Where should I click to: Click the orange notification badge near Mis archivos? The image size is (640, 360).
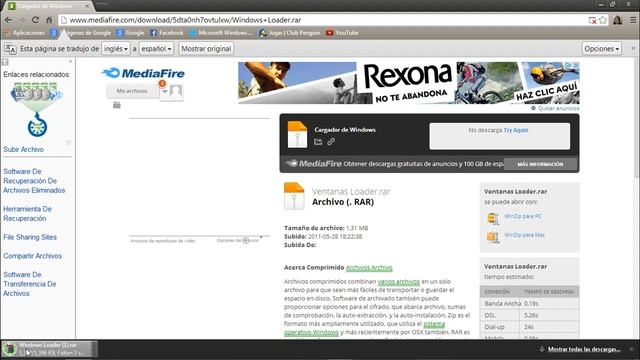[x=162, y=84]
